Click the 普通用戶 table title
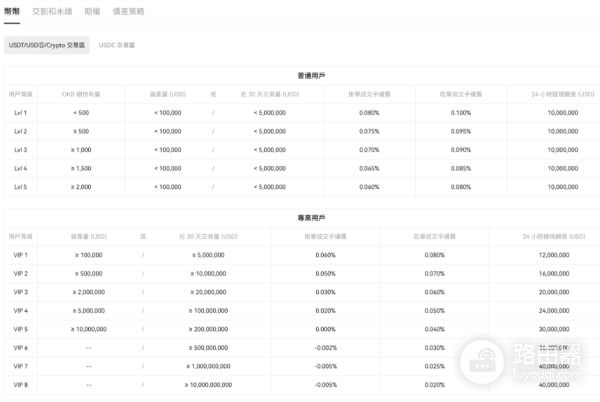 click(x=311, y=76)
